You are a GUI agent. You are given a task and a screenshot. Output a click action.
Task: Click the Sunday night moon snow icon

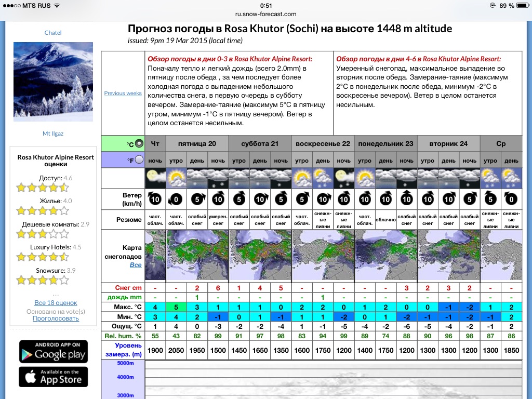point(344,179)
